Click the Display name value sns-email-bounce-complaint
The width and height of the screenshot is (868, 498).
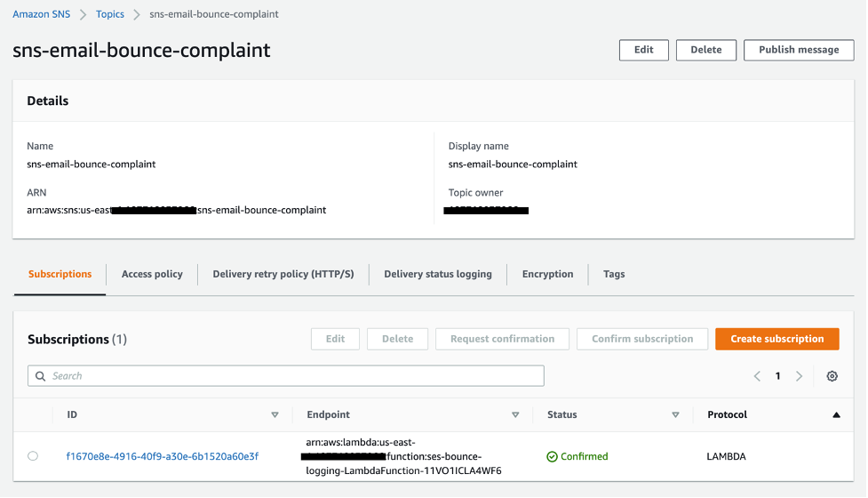[x=513, y=165]
